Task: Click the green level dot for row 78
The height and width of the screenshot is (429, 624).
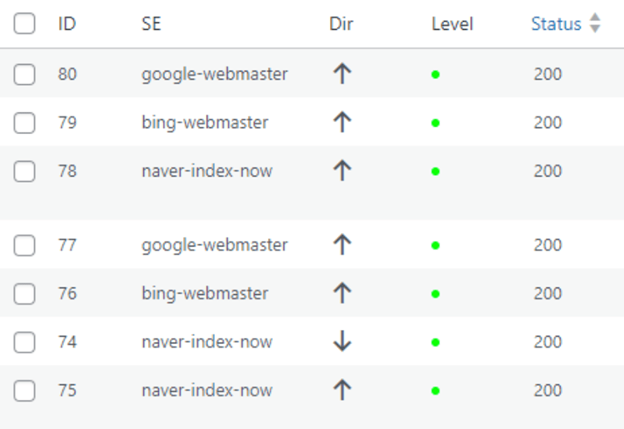Action: pyautogui.click(x=435, y=172)
